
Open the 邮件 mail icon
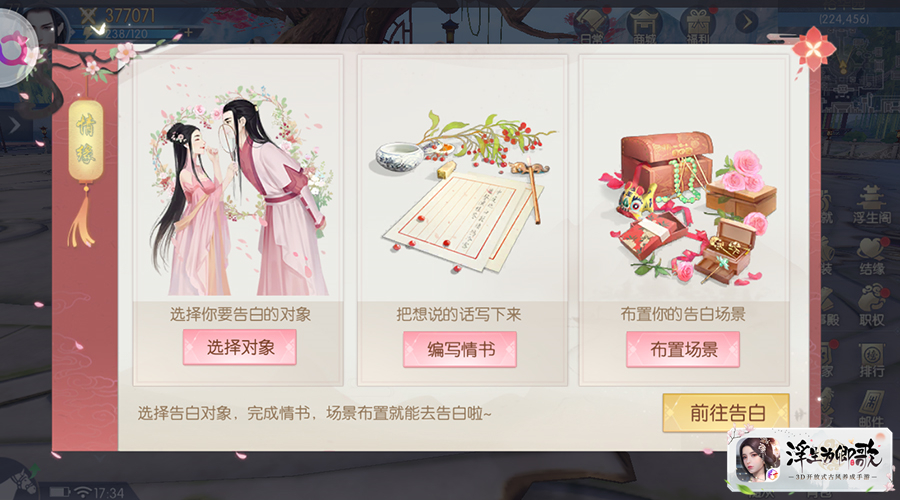click(x=871, y=408)
